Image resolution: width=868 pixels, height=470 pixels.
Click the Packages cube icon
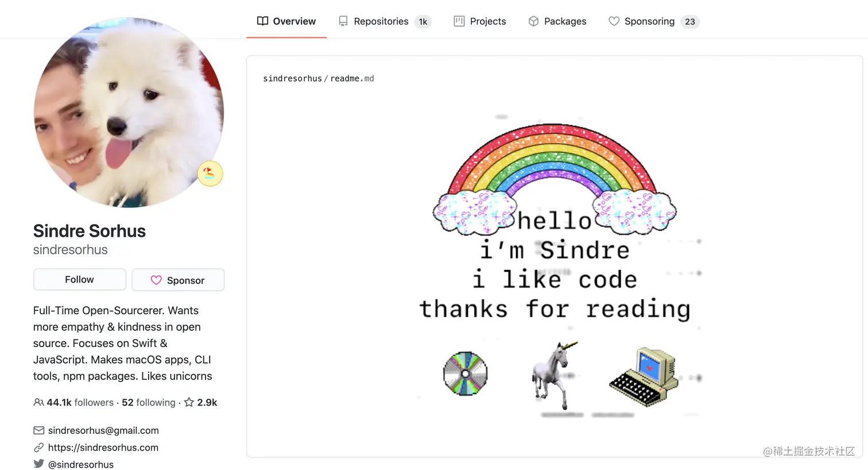coord(533,21)
